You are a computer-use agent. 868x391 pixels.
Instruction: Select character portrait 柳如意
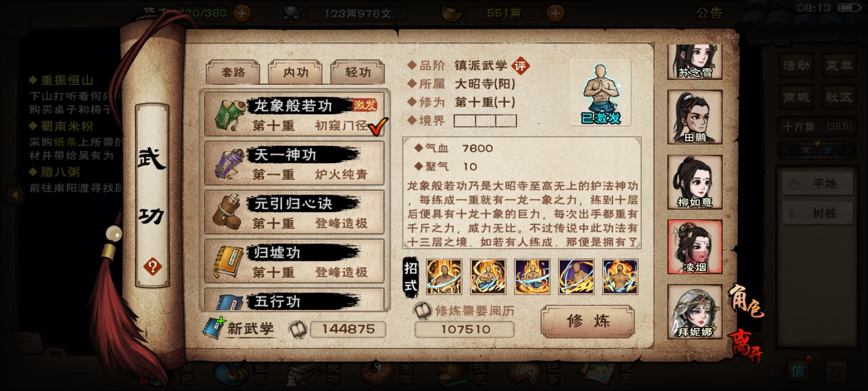coord(695,182)
